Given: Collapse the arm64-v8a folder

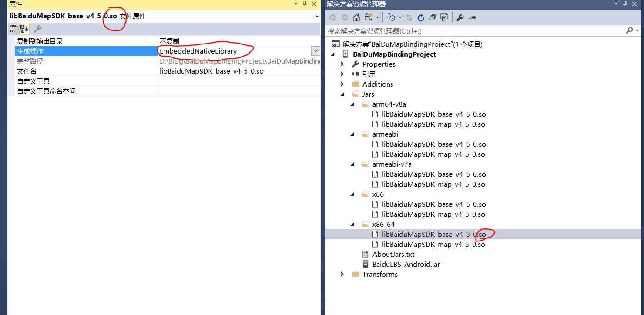Looking at the screenshot, I should click(x=352, y=104).
